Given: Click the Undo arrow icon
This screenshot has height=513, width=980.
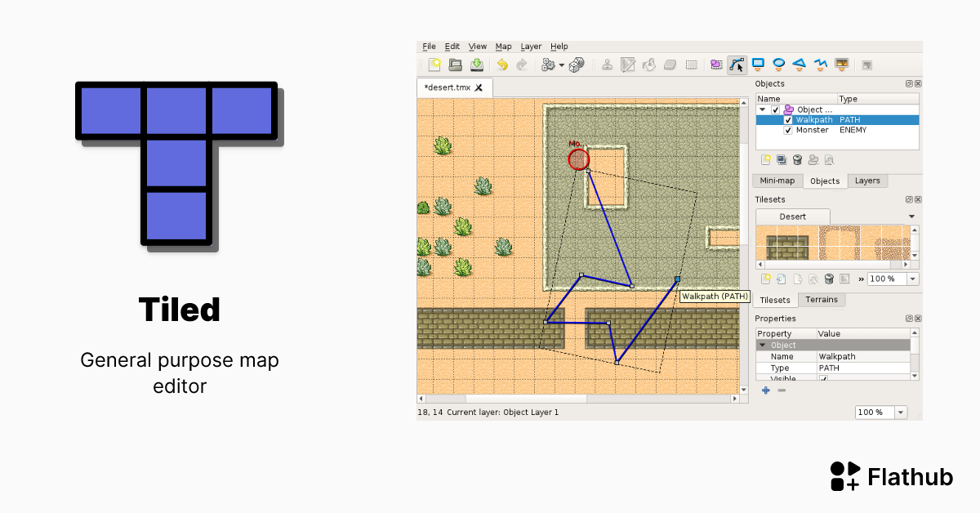Looking at the screenshot, I should click(502, 65).
